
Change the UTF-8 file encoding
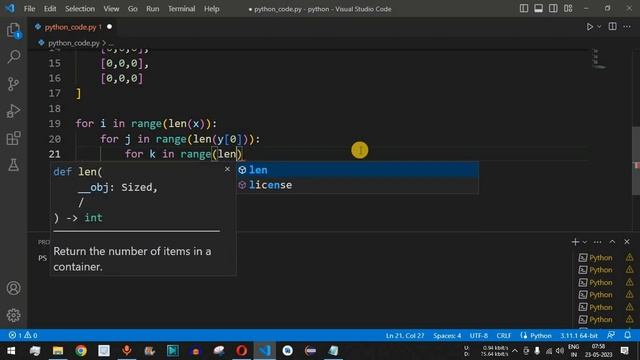(x=478, y=335)
